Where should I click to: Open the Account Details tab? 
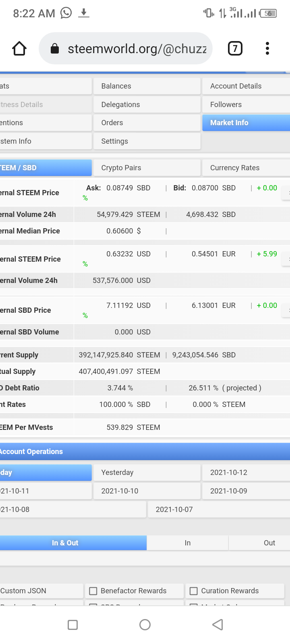tap(246, 86)
